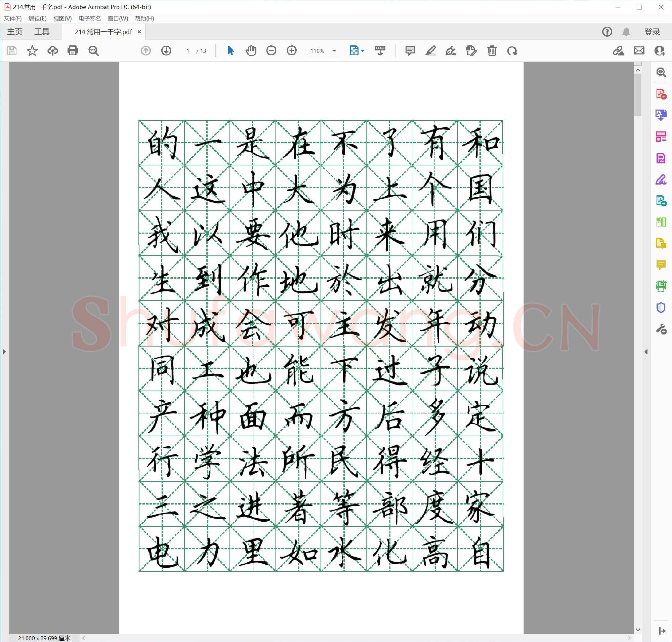
Task: Go to next page arrow
Action: [x=166, y=51]
